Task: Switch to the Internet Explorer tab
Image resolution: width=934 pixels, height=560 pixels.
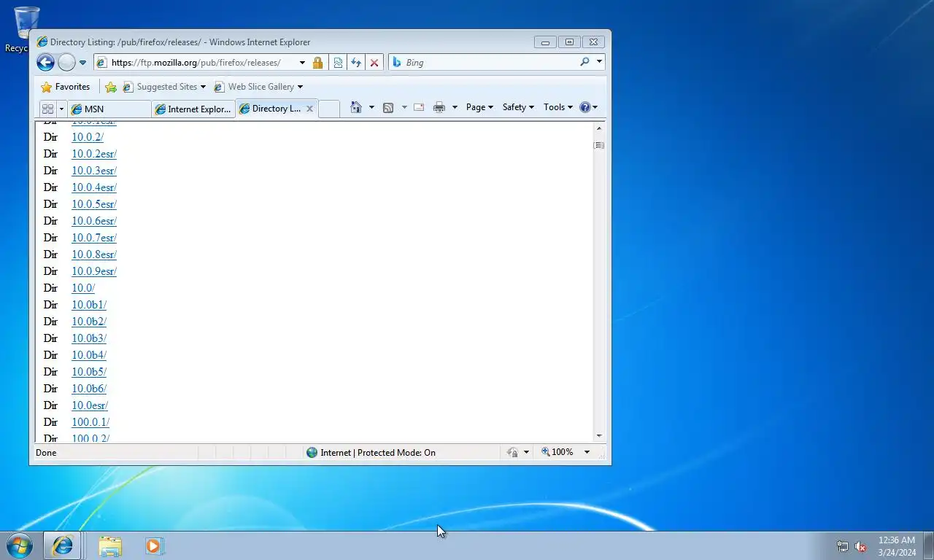Action: (193, 109)
